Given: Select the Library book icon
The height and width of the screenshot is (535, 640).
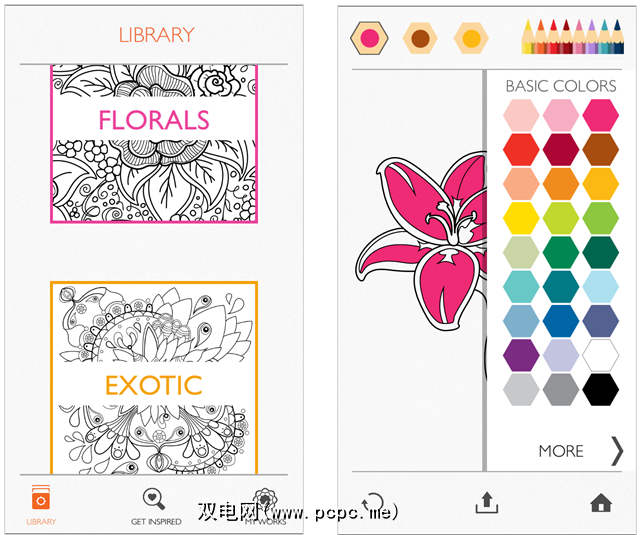Looking at the screenshot, I should [x=41, y=497].
